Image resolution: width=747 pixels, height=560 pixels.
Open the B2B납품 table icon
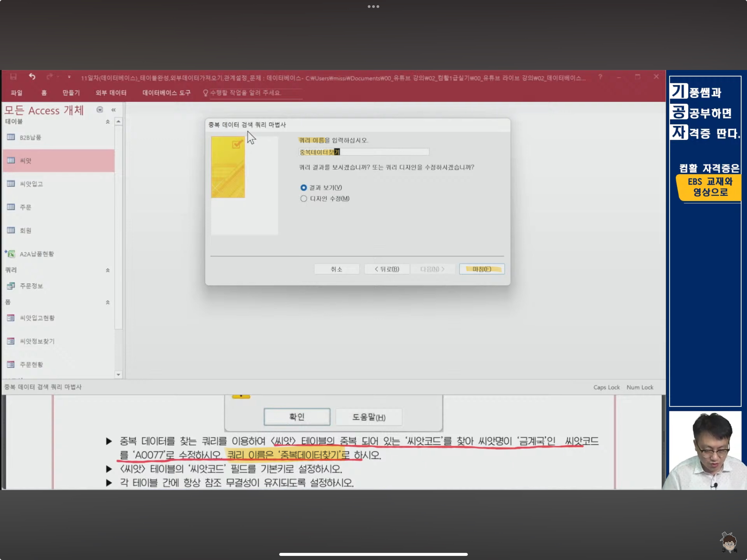11,137
